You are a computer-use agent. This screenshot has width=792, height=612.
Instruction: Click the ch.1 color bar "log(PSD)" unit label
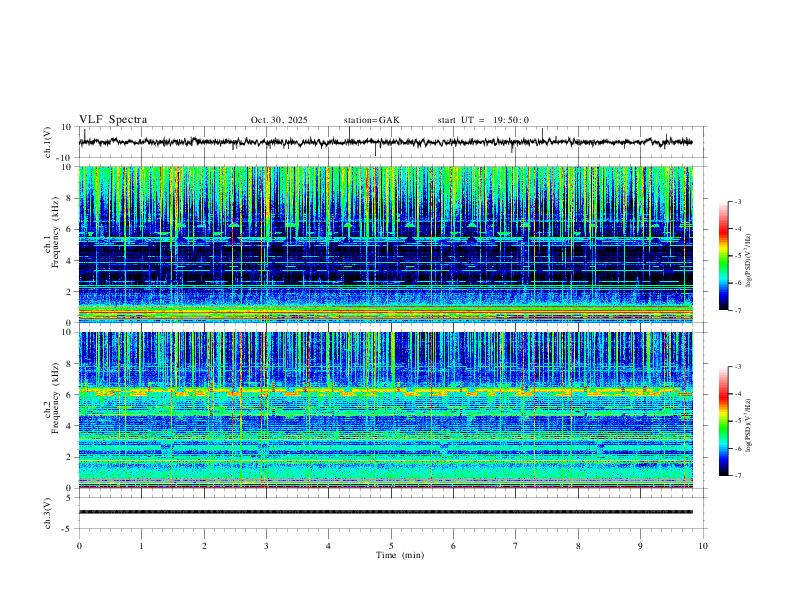coord(749,260)
